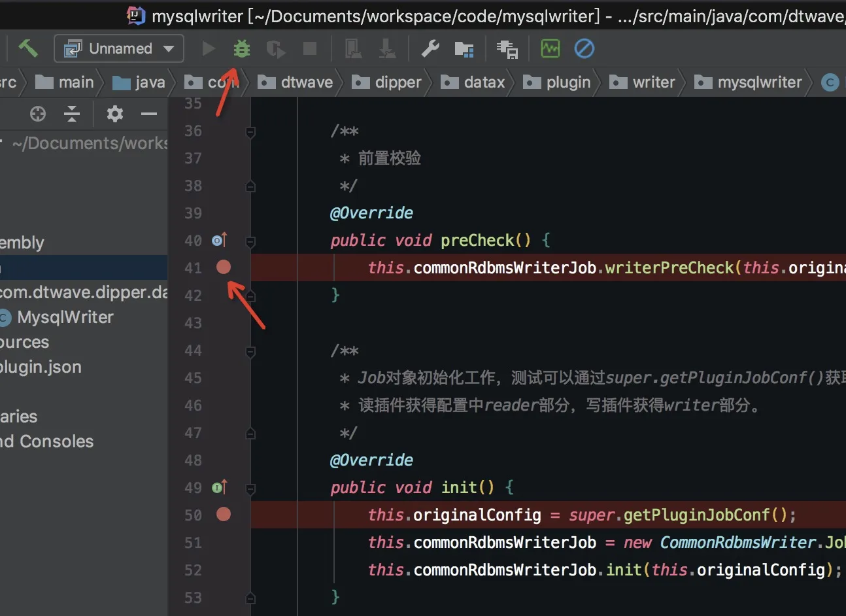Image resolution: width=846 pixels, height=616 pixels.
Task: Click 'init' method name on line 49
Action: [x=459, y=488]
